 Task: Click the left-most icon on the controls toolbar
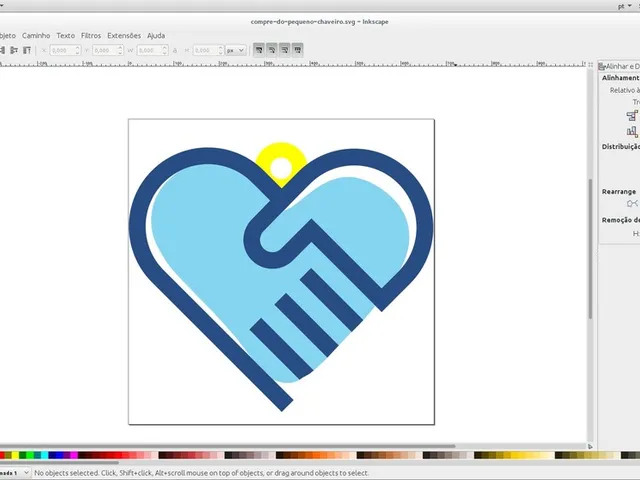[2, 50]
